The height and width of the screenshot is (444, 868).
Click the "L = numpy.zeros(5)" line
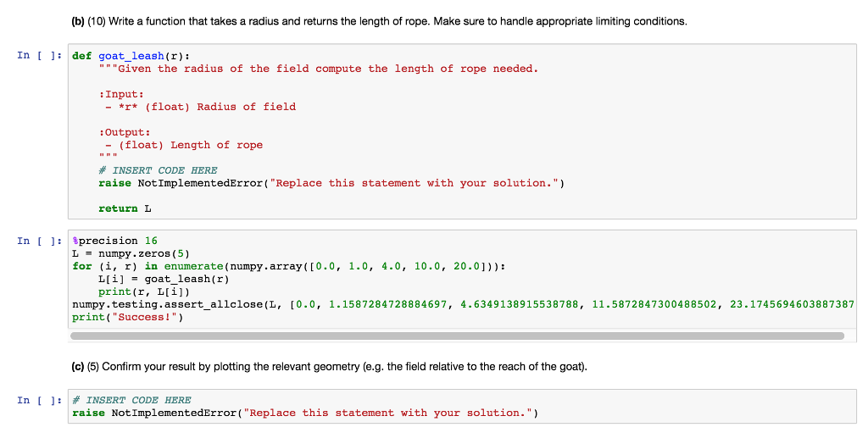(135, 253)
